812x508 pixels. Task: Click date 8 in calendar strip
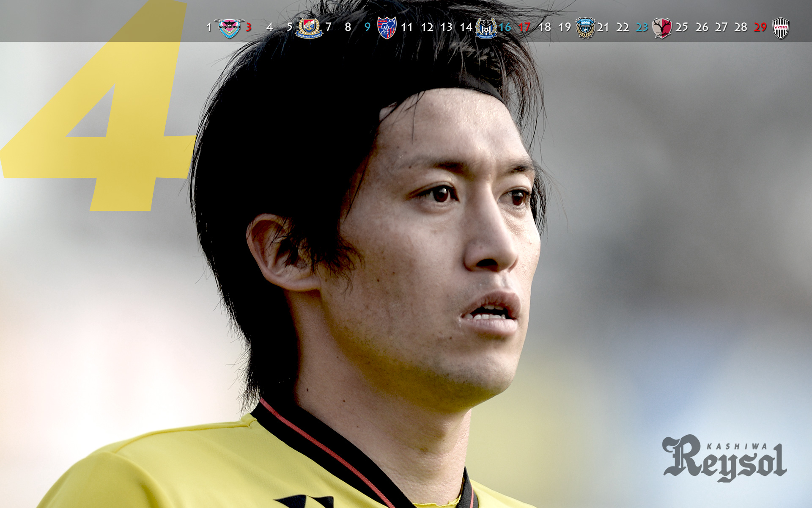click(x=348, y=27)
